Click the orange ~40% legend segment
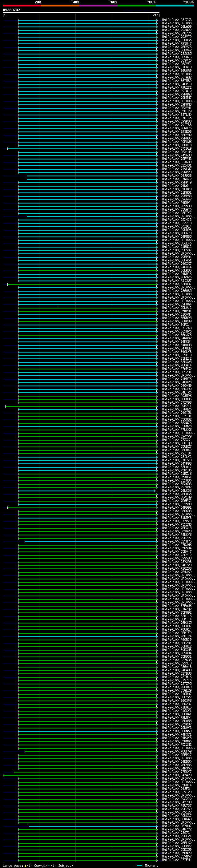Image resolution: width=197 pixels, height=868 pixels. [60, 6]
